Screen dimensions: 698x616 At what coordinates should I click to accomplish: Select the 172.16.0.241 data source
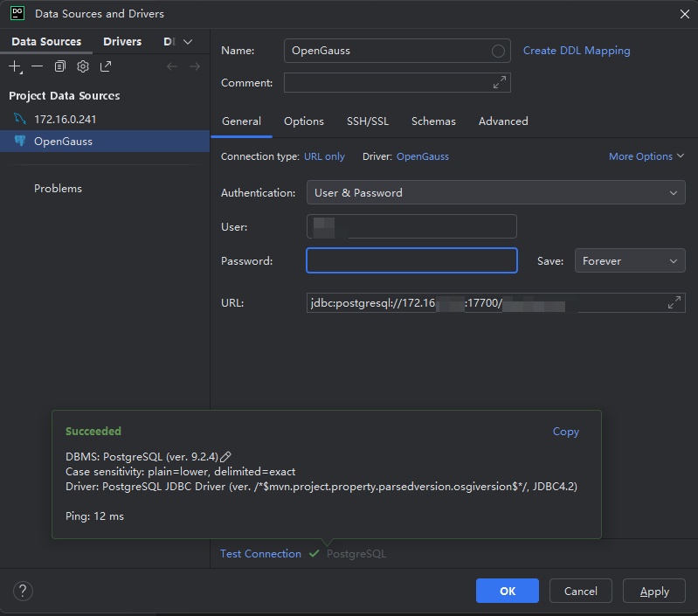105,119
